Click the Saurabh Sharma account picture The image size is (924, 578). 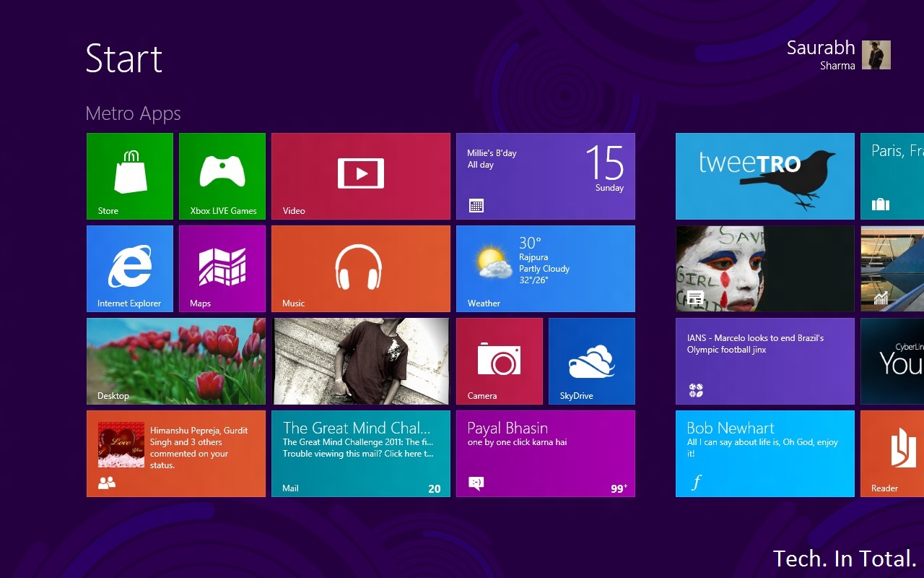(x=877, y=54)
